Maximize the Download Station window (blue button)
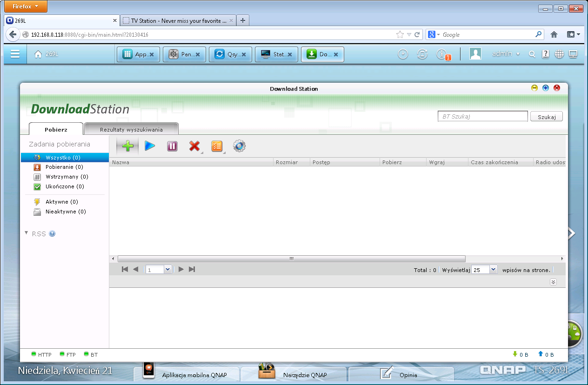The width and height of the screenshot is (588, 385). coord(546,88)
